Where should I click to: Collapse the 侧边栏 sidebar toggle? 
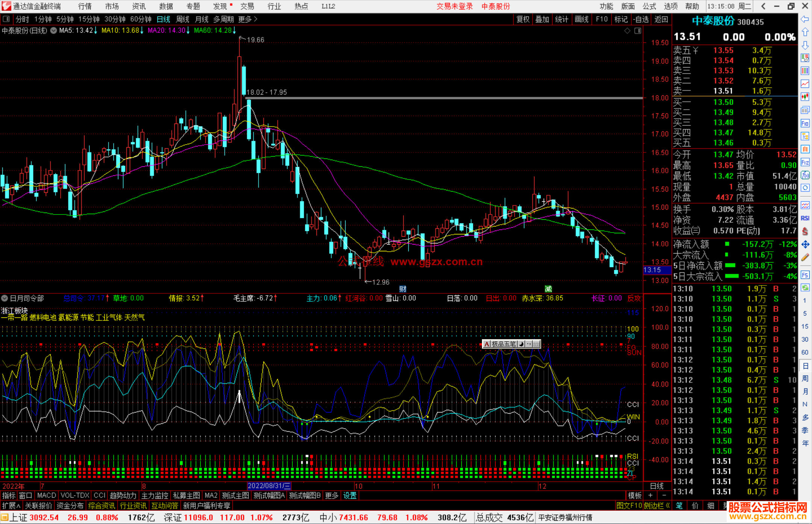click(x=657, y=506)
